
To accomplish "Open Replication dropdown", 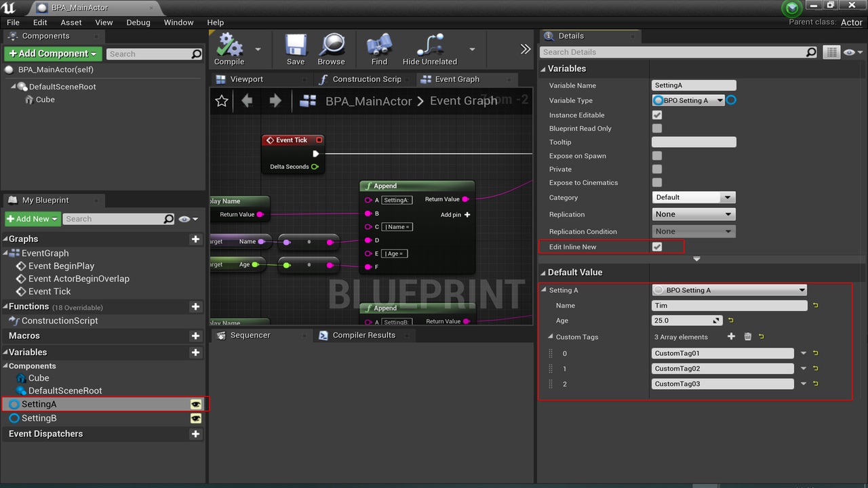I will (x=694, y=214).
